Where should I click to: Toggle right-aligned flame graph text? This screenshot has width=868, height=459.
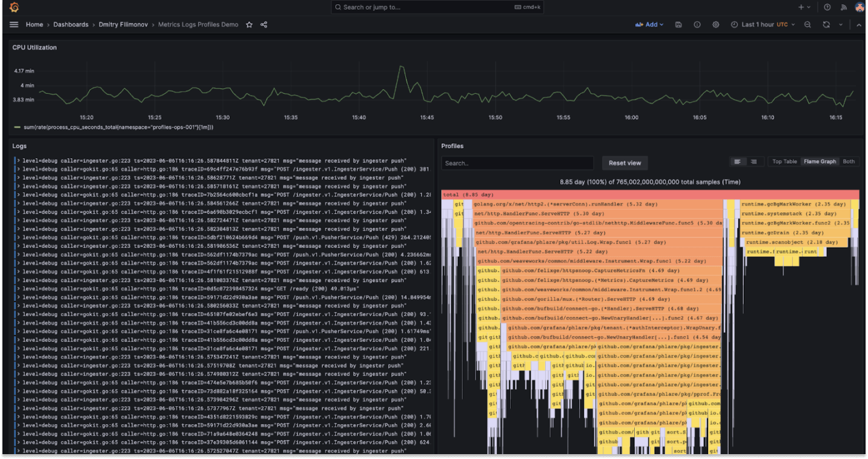753,161
